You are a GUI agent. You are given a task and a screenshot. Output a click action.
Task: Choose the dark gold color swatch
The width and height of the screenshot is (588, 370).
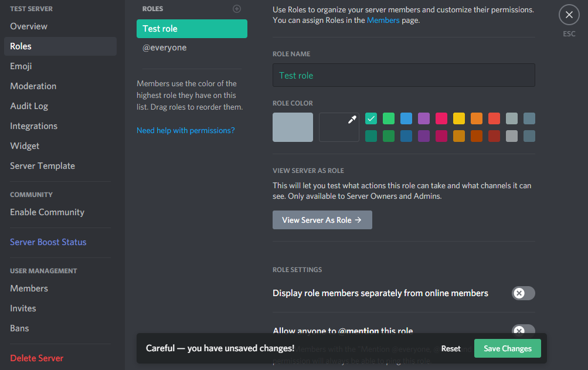pyautogui.click(x=459, y=136)
